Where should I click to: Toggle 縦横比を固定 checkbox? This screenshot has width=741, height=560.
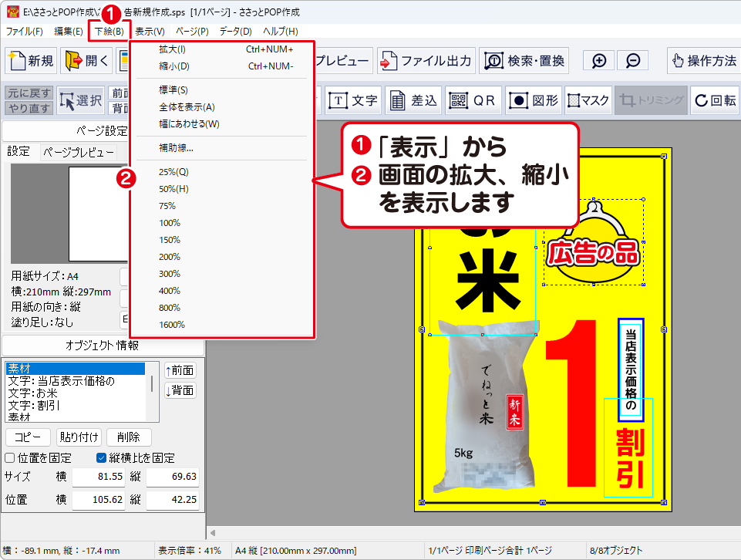101,458
